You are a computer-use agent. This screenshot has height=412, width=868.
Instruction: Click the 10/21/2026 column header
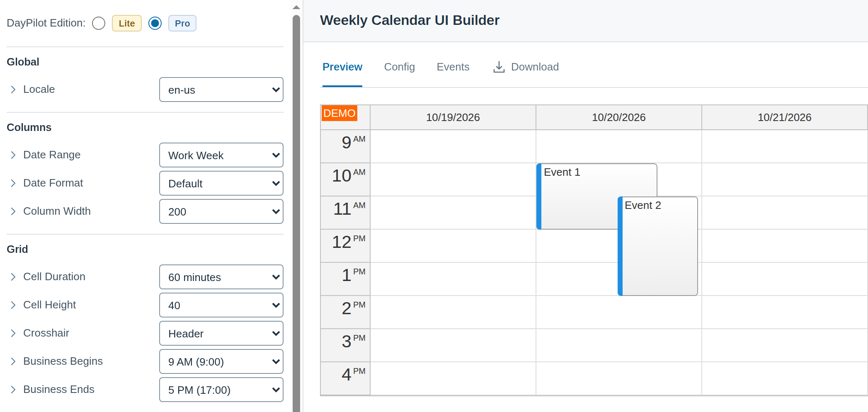point(785,117)
